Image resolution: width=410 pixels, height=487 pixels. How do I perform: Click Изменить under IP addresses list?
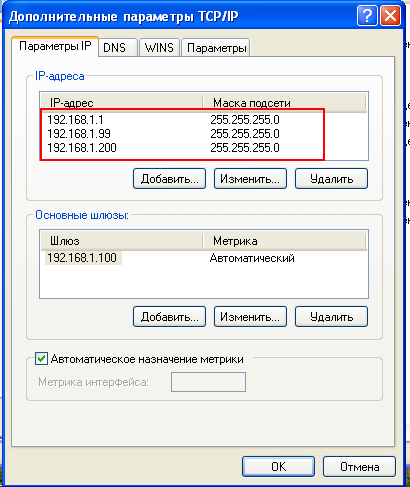[250, 179]
